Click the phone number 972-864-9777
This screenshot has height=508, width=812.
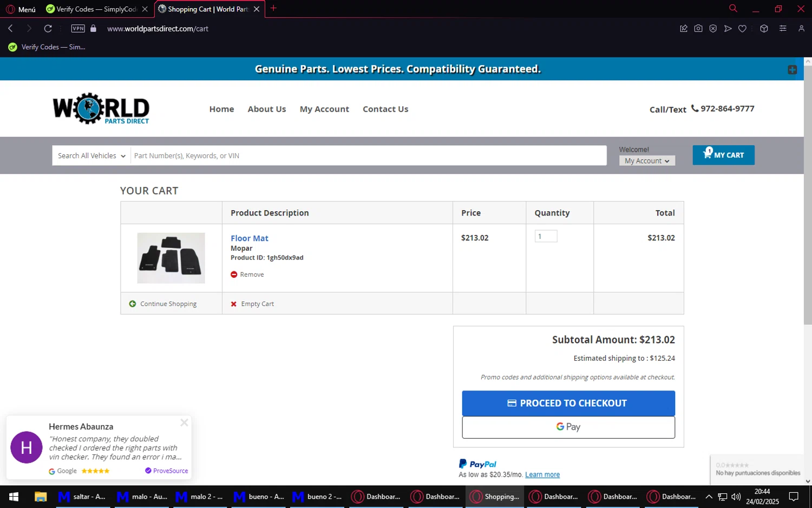point(727,108)
